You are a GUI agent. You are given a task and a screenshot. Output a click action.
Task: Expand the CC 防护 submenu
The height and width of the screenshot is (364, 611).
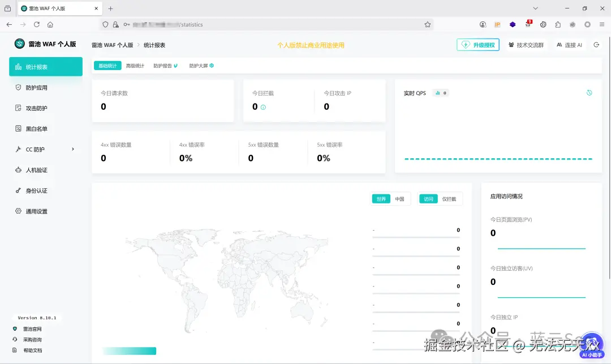(x=72, y=149)
